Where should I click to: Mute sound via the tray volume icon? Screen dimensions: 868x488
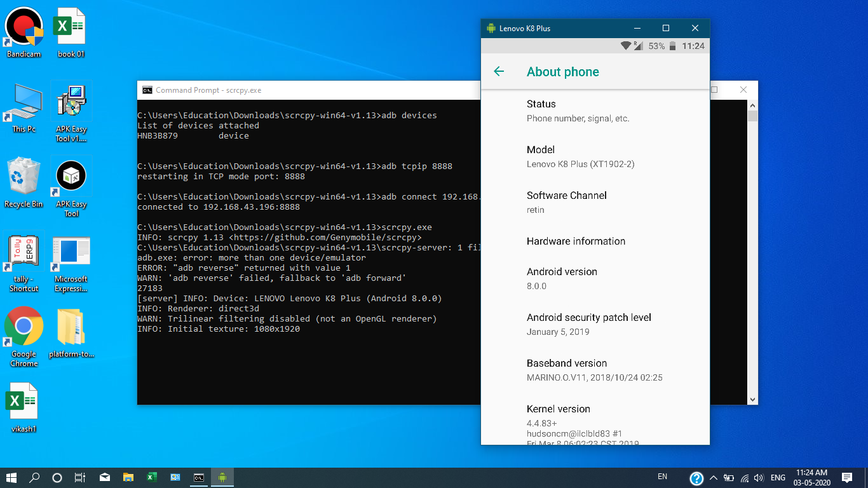click(x=759, y=477)
